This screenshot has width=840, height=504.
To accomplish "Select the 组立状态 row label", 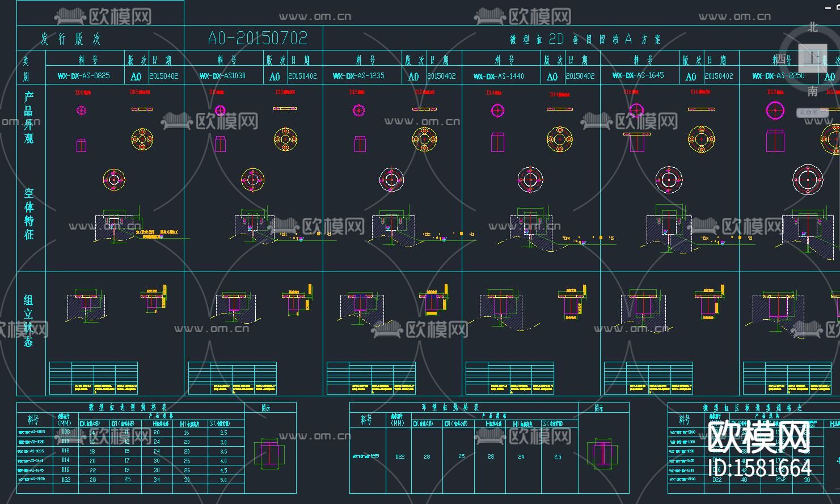I will tap(28, 321).
